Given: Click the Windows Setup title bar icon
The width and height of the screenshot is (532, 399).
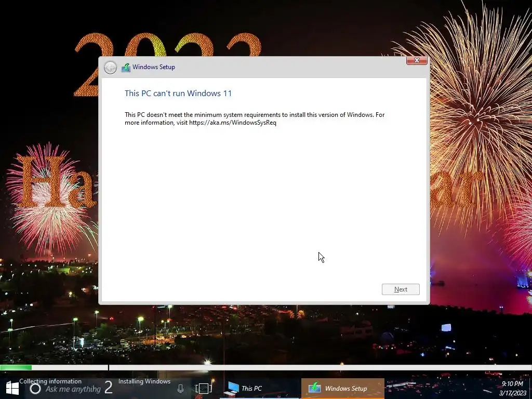Looking at the screenshot, I should [x=126, y=68].
